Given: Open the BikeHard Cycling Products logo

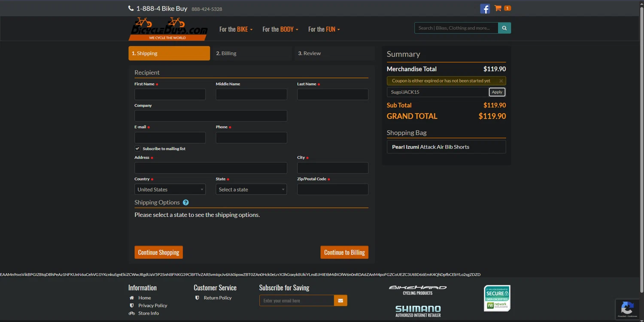Looking at the screenshot, I should (418, 290).
